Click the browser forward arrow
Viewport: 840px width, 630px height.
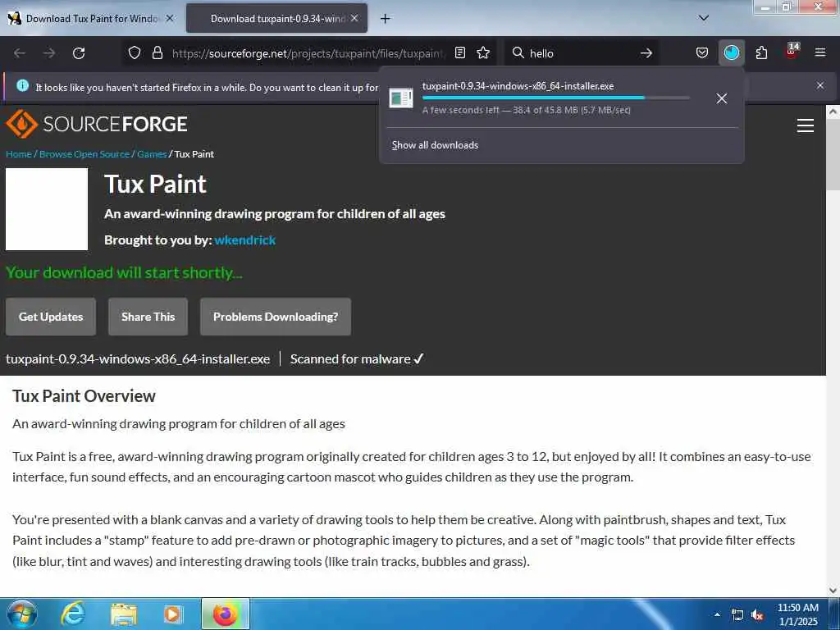49,53
